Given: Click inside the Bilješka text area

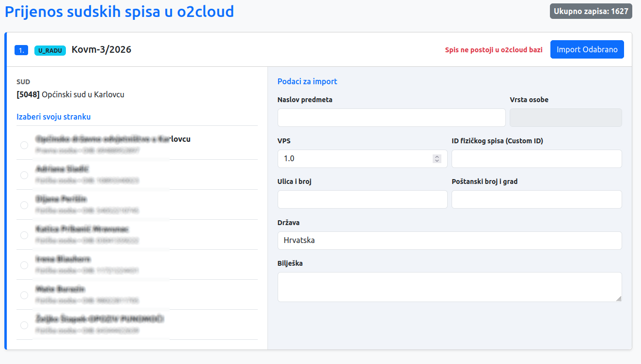Looking at the screenshot, I should 449,287.
